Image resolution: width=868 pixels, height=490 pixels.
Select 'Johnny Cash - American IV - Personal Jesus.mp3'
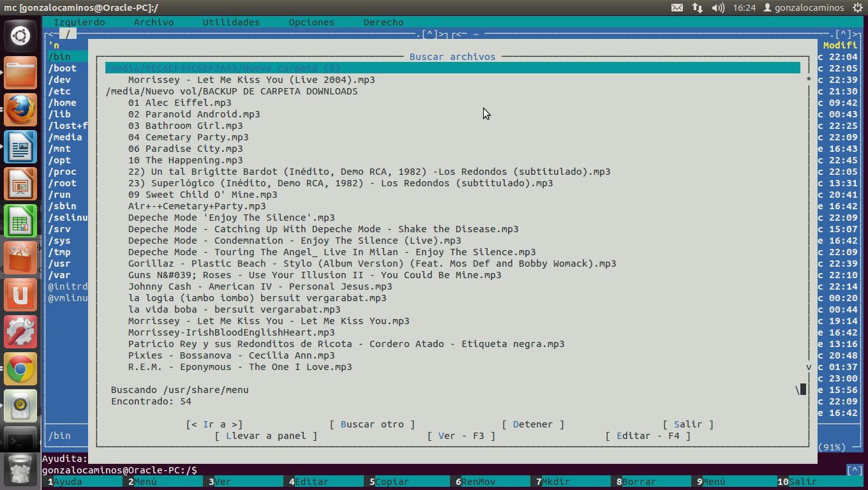260,286
